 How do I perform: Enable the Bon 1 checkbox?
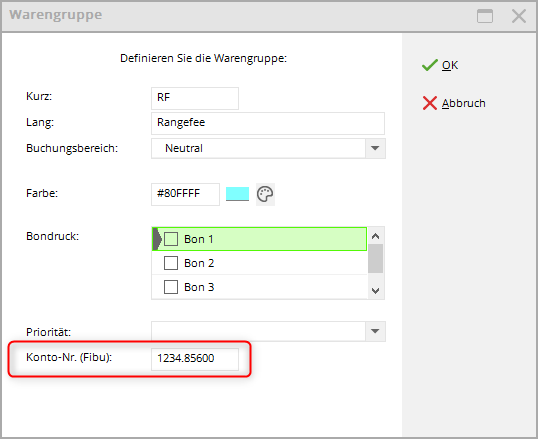[x=171, y=239]
